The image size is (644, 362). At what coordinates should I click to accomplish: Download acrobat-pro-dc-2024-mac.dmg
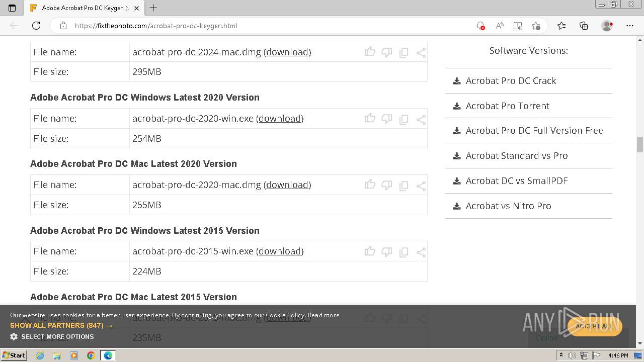287,52
